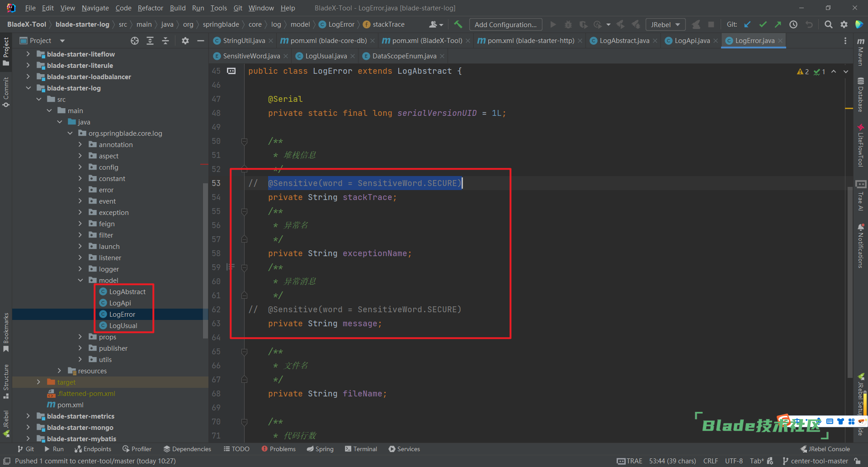
Task: Collapse the blade-starter-log module
Action: tap(28, 88)
